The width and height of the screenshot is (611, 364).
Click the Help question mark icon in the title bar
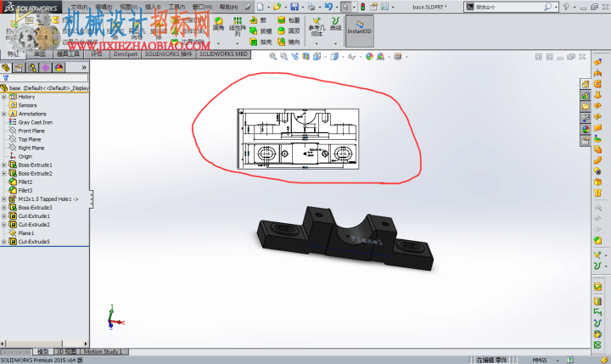click(566, 7)
